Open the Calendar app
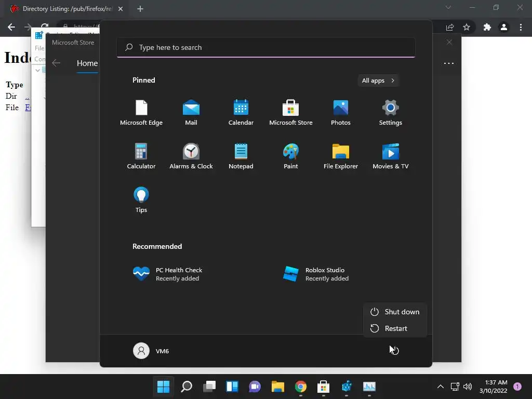Image resolution: width=532 pixels, height=399 pixels. click(241, 113)
